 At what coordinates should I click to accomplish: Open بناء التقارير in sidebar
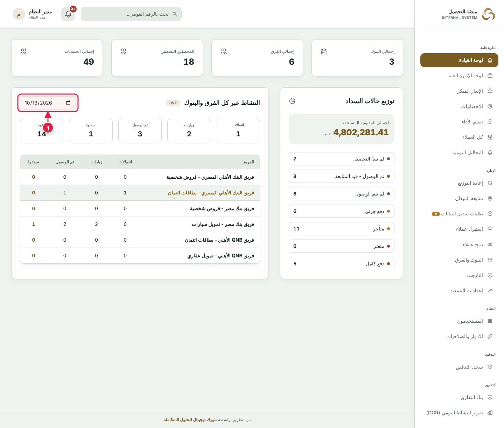[459, 397]
